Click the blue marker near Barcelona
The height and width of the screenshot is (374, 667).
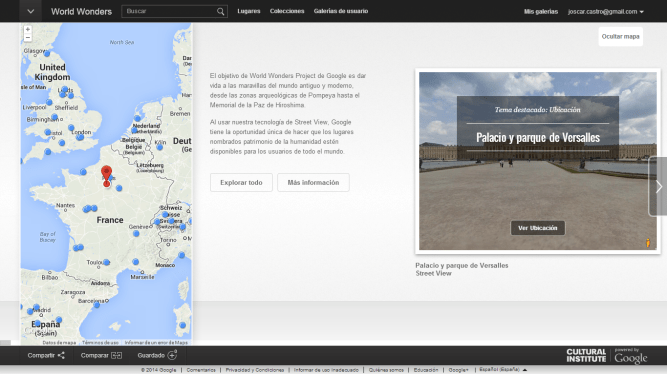(97, 305)
